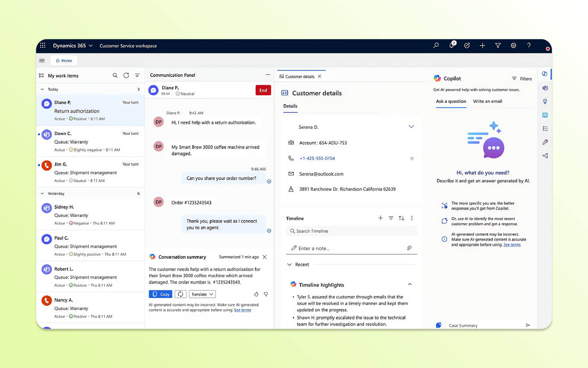588x368 pixels.
Task: Copy the conversation summary
Action: click(x=160, y=294)
